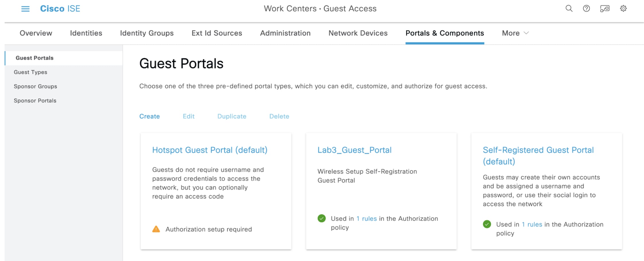Viewport: 644px width, 261px height.
Task: Click the interactive help screen icon
Action: tap(605, 9)
